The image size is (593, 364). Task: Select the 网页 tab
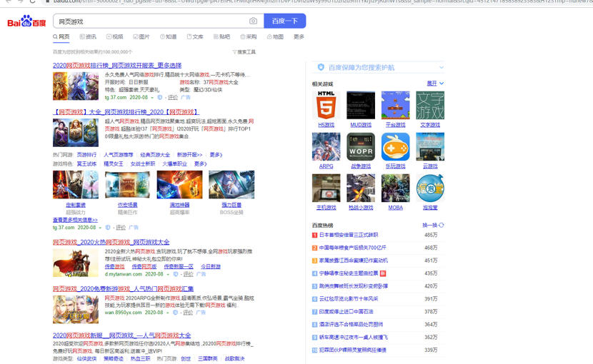click(61, 36)
